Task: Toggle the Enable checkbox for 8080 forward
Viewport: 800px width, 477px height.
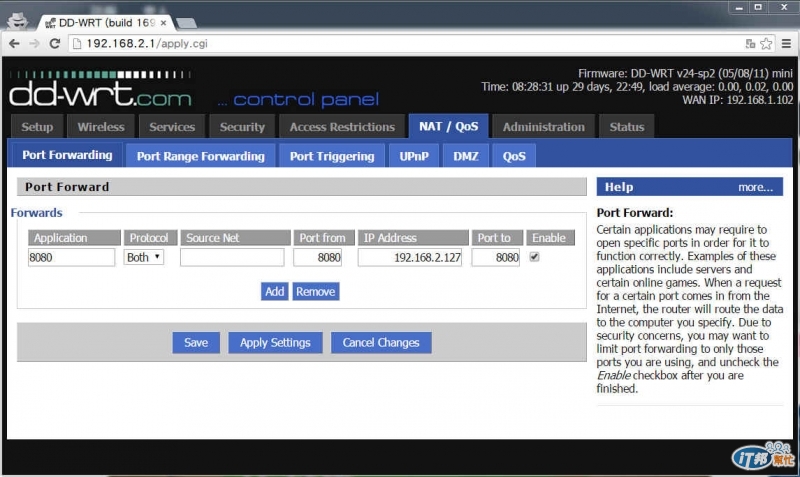Action: pos(534,257)
